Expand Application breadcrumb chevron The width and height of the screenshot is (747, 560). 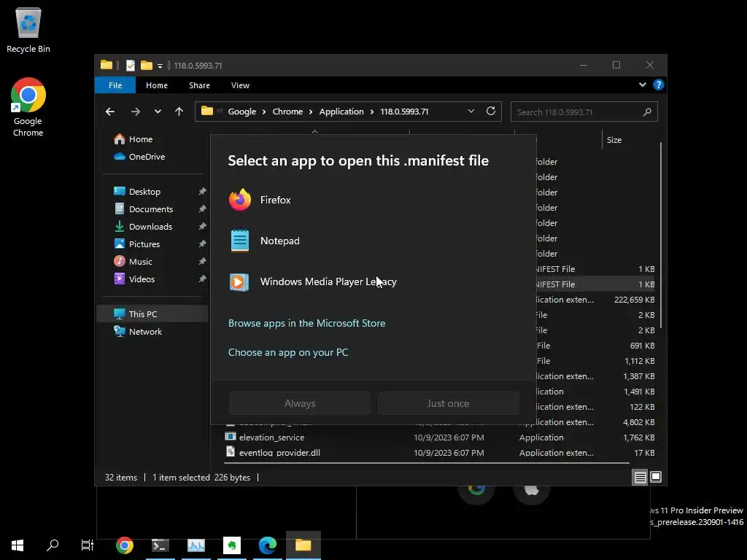pos(371,112)
